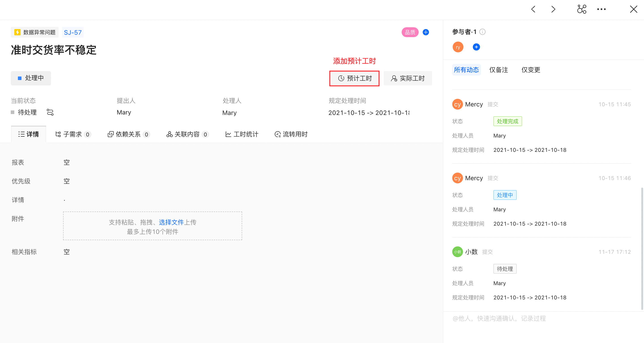Switch to the 工时统计 tab
The height and width of the screenshot is (343, 644).
pos(242,134)
